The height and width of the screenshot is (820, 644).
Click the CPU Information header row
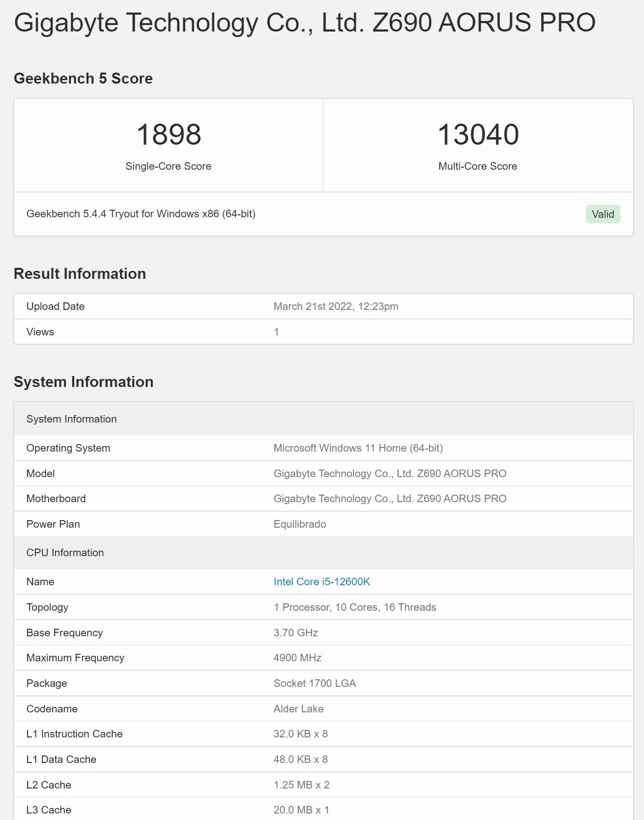coord(324,553)
